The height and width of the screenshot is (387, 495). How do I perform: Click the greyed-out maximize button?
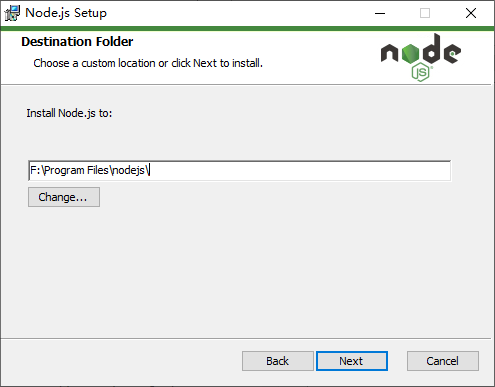click(425, 13)
